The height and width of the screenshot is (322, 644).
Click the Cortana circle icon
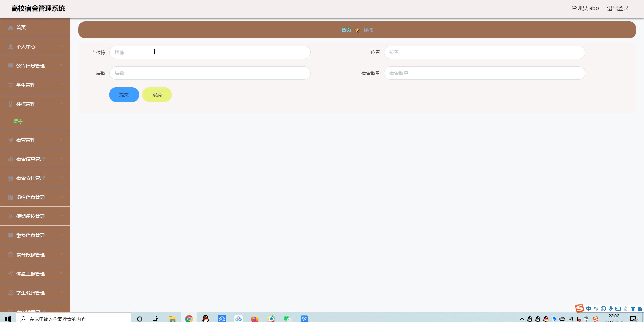(x=140, y=319)
